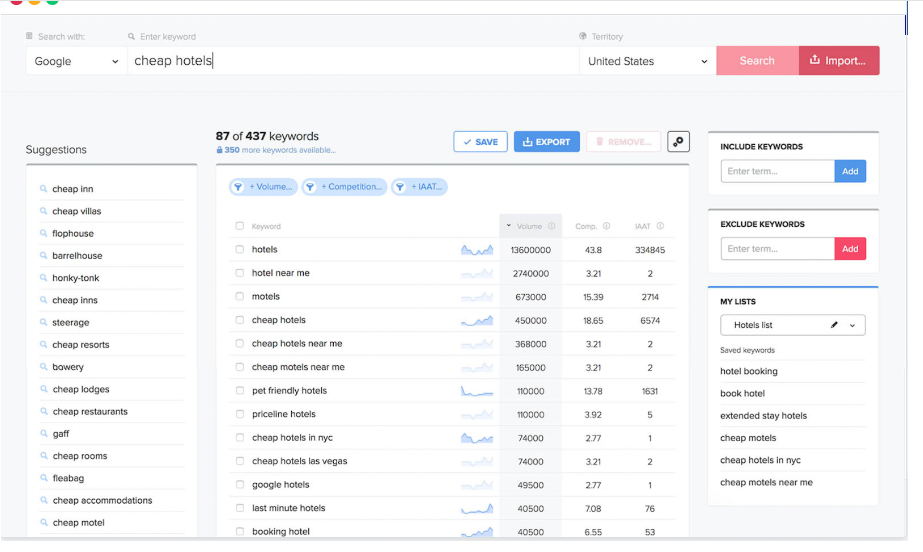This screenshot has width=923, height=552.
Task: Click the search icon beside cheap villas suggestion
Action: click(44, 211)
